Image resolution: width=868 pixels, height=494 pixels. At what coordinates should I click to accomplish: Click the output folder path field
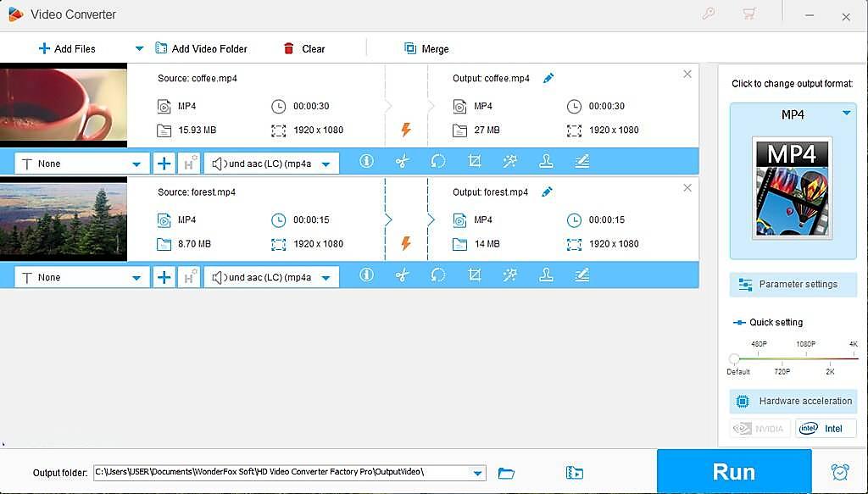click(x=290, y=473)
